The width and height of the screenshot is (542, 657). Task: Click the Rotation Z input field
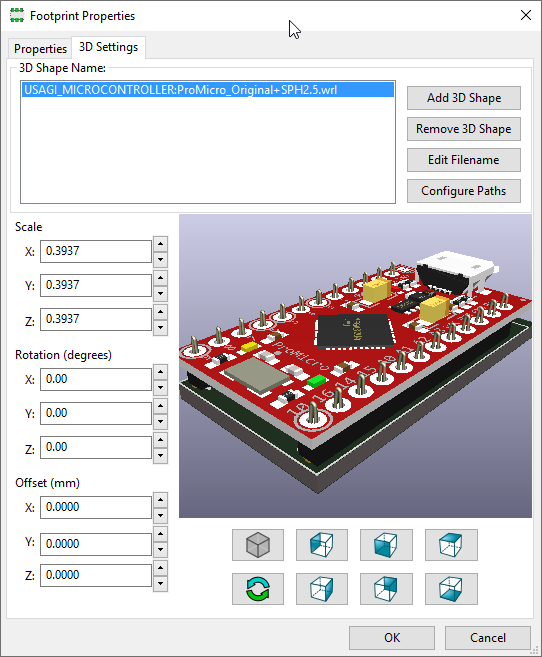pyautogui.click(x=95, y=447)
